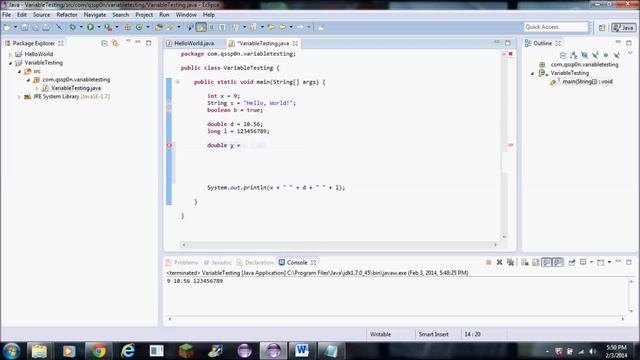Open the Source menu

click(42, 15)
